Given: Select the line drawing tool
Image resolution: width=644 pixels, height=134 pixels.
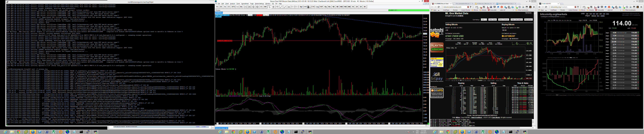Looking at the screenshot, I should click(281, 7).
